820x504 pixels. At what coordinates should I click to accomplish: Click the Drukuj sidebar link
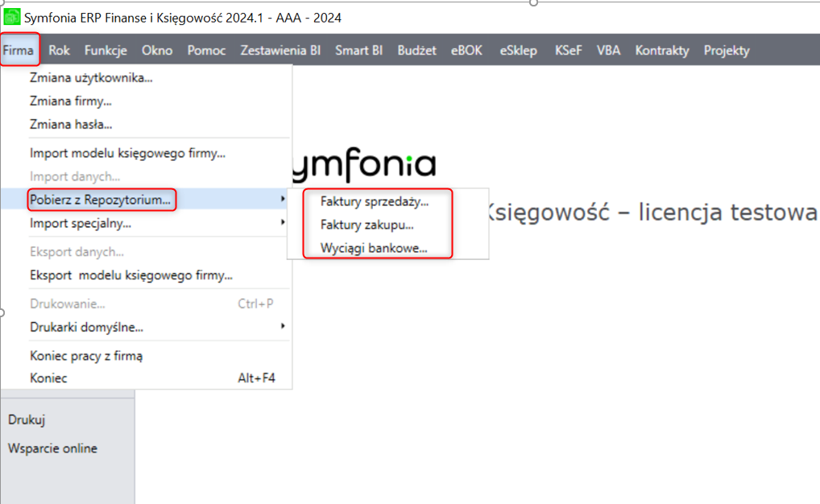pos(27,419)
